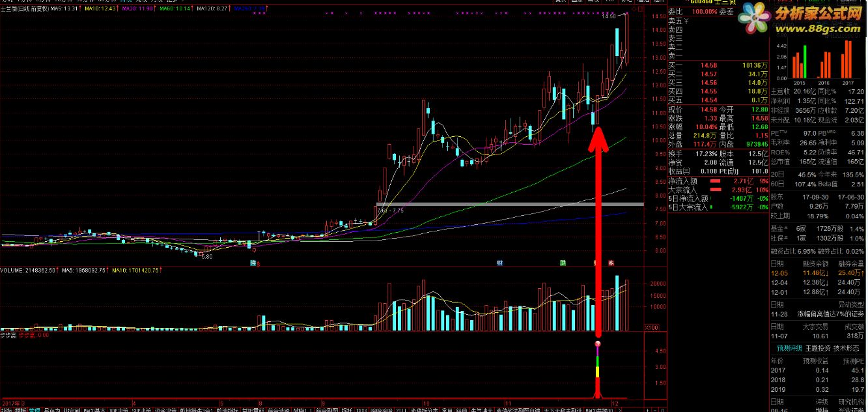Select the gray horizontal line at 7.61-7.75

tap(510, 205)
